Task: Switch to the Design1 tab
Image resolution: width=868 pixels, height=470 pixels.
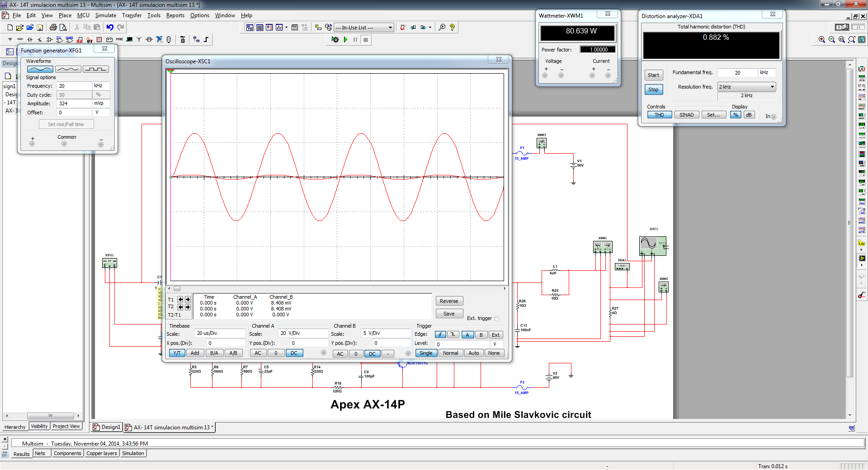Action: tap(107, 427)
